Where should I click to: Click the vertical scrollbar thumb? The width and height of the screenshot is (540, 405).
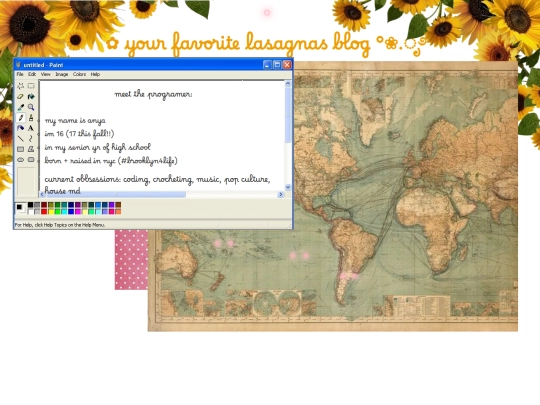pyautogui.click(x=288, y=115)
